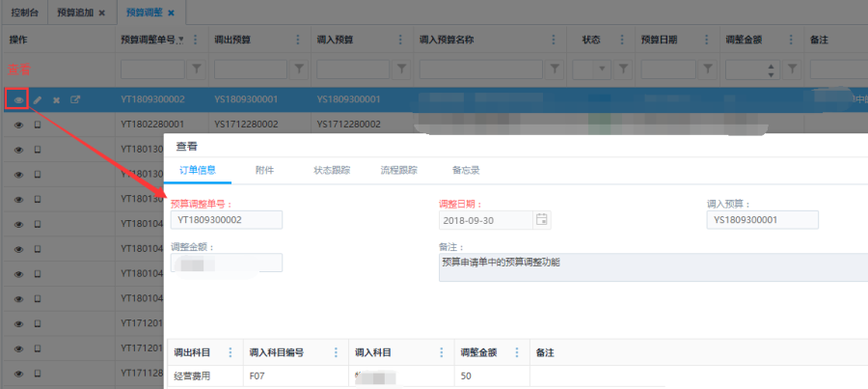This screenshot has height=389, width=868.
Task: Switch to the 流程跟踪 tab
Action: [398, 170]
